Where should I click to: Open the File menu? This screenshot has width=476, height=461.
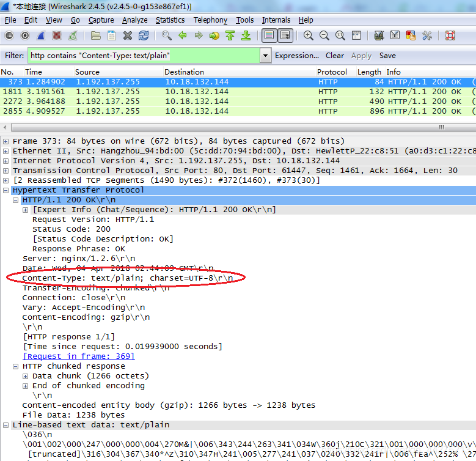coord(10,20)
